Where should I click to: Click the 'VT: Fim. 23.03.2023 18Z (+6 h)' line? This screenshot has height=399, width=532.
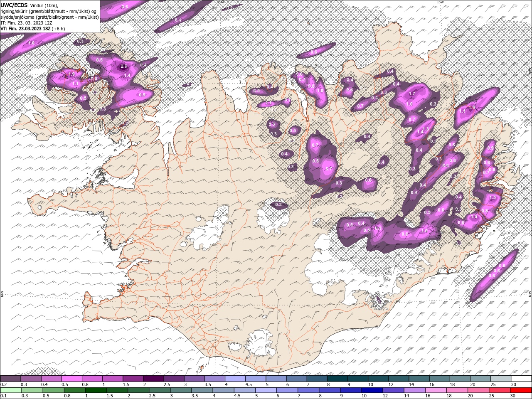point(33,29)
